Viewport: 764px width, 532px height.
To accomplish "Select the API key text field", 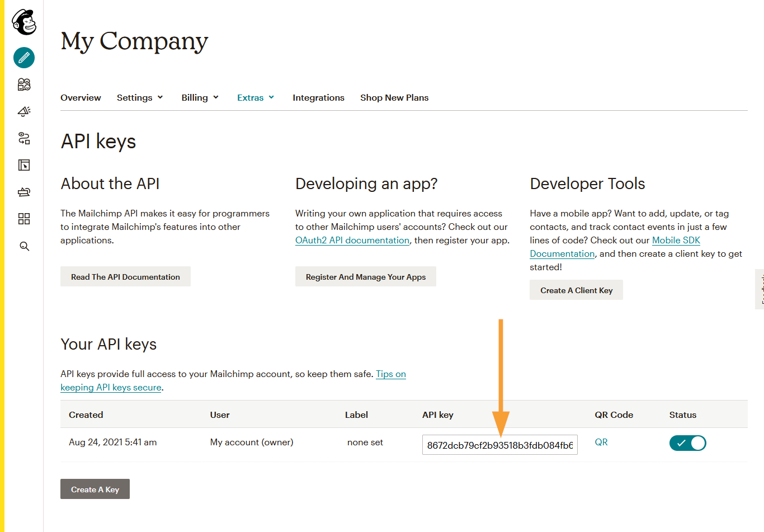I will tap(500, 445).
